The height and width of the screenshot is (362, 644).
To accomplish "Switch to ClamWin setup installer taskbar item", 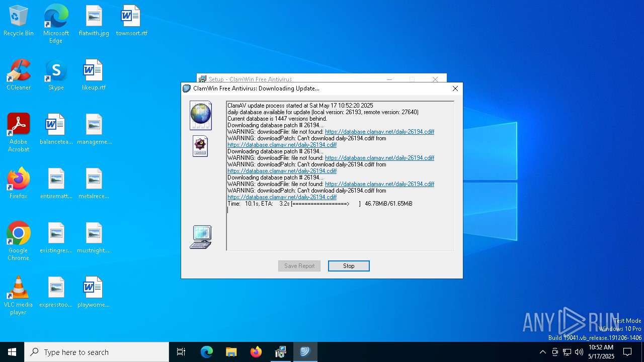I will [x=281, y=352].
